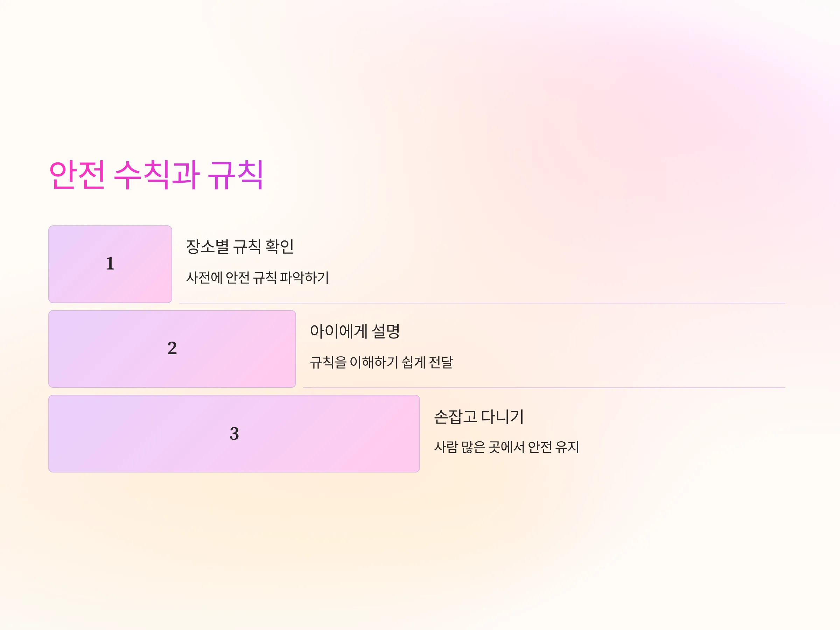
Task: Click divider line below step 1 text
Action: 482,303
